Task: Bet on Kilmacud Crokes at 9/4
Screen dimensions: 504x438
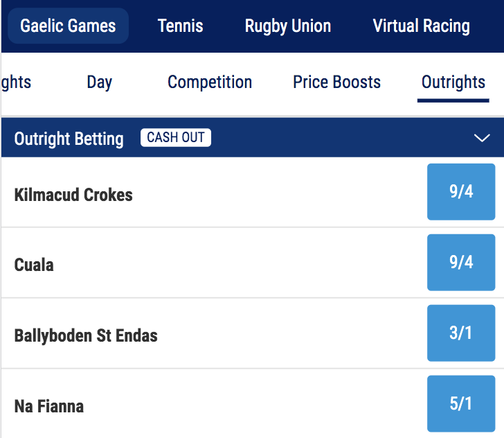Action: [461, 192]
